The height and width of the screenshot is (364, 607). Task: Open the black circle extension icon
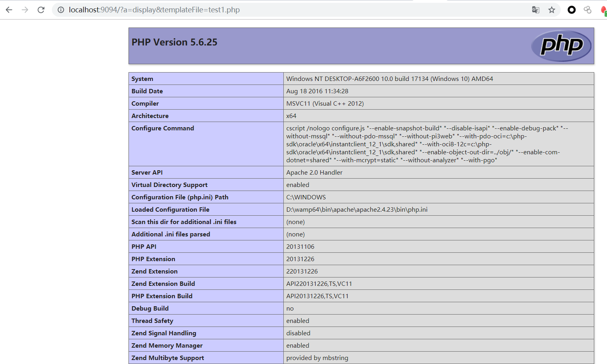click(571, 10)
